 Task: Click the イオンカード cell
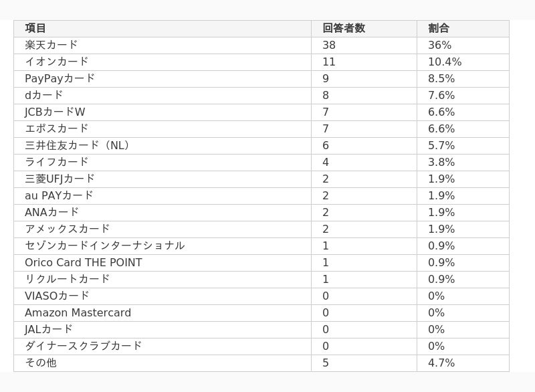click(163, 62)
